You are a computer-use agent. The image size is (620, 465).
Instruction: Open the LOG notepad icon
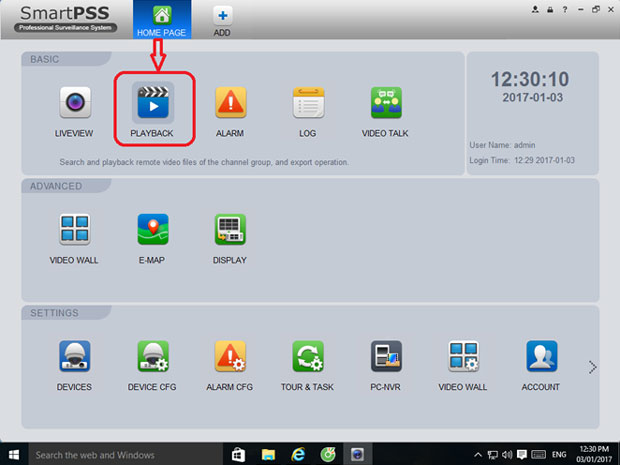(308, 103)
